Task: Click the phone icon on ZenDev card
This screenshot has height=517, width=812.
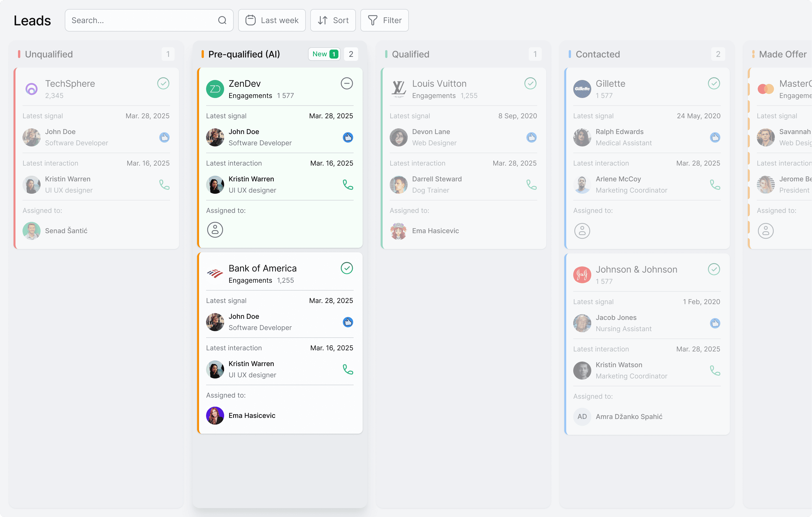Action: 348,184
